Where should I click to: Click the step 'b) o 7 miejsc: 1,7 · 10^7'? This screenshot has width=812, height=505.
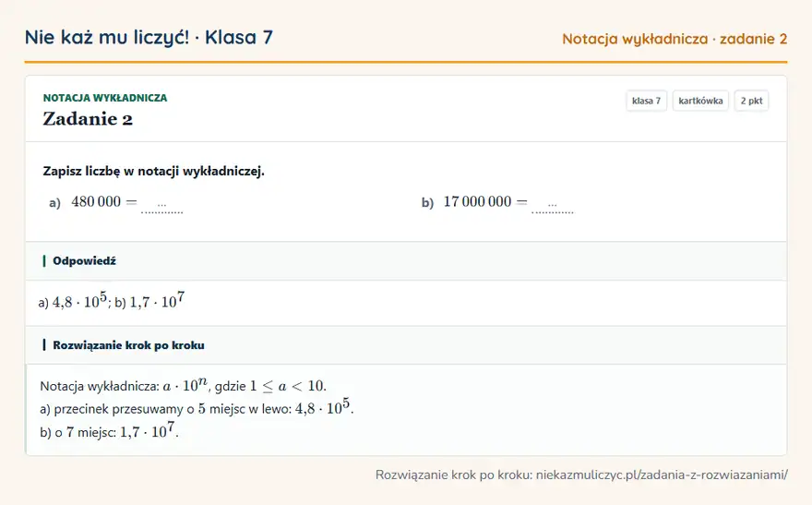pos(109,431)
